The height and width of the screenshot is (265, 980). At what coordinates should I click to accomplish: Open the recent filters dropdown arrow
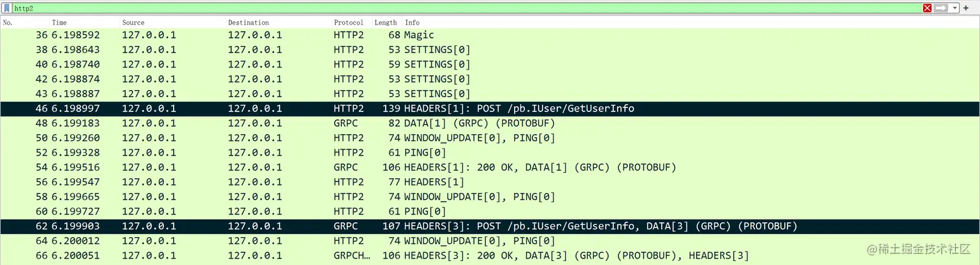[x=955, y=8]
